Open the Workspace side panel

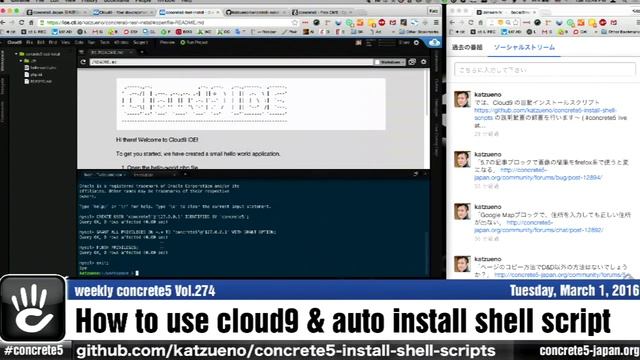(2, 61)
